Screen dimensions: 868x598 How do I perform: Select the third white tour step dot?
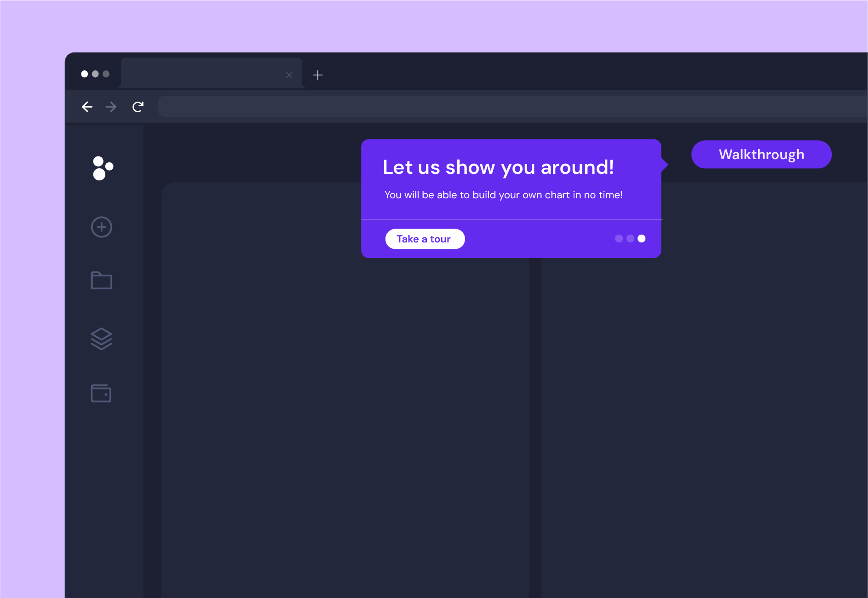click(642, 238)
